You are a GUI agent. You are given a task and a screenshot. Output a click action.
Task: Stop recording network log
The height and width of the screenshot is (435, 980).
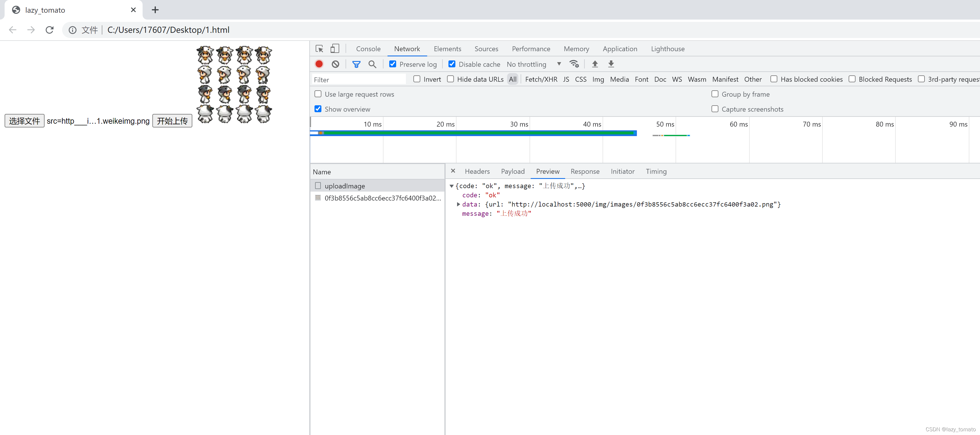coord(319,64)
